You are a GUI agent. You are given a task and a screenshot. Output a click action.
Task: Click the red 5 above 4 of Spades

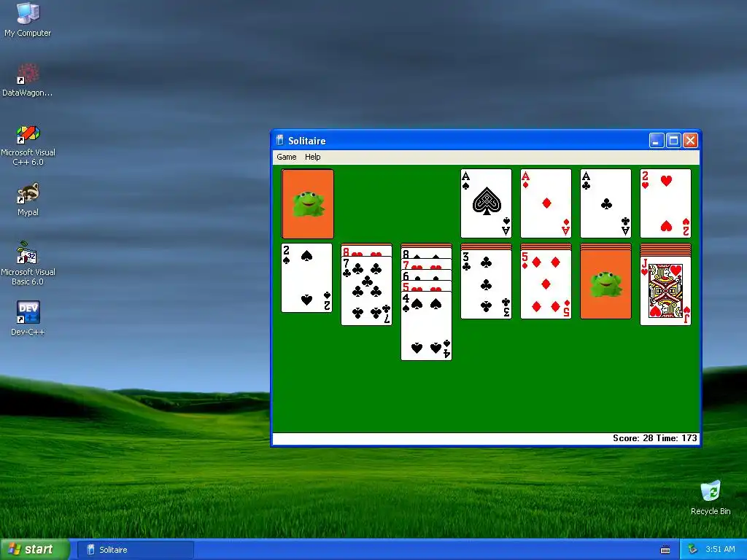click(x=426, y=286)
